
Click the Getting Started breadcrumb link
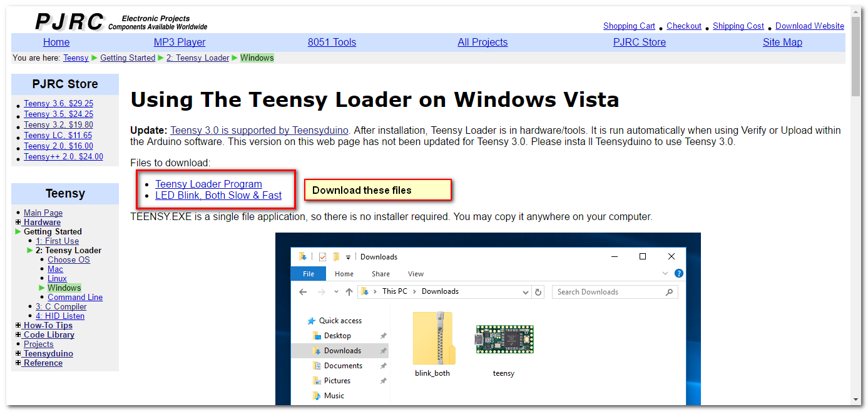[128, 58]
